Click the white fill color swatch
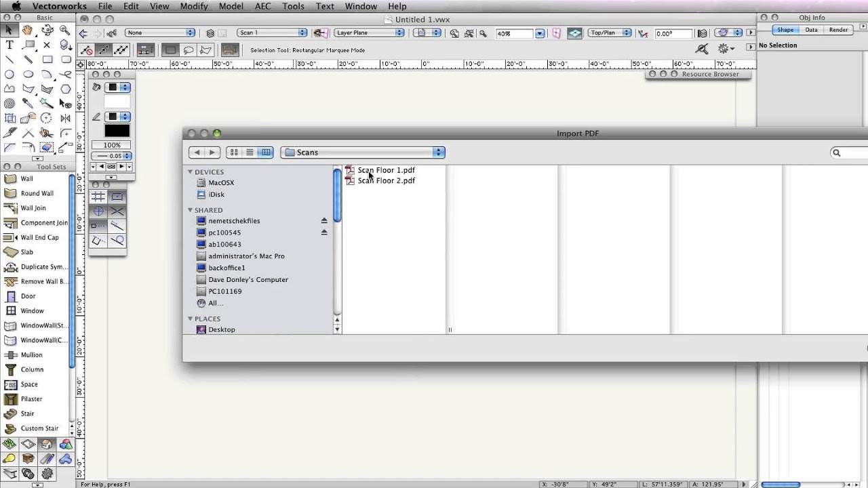 (x=117, y=102)
